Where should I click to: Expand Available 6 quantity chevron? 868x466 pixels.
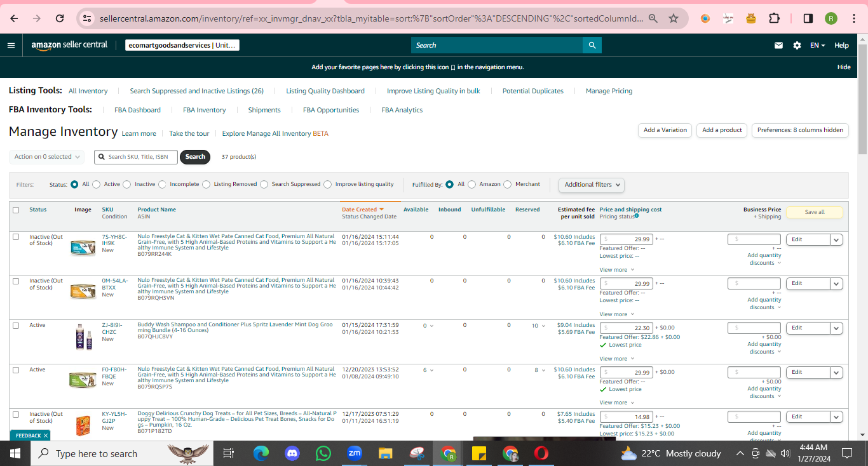(x=431, y=370)
